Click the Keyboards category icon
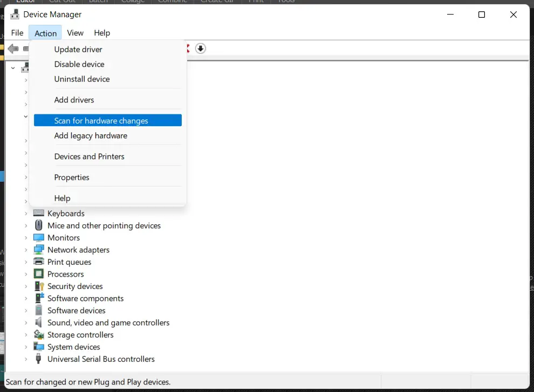This screenshot has height=392, width=534. click(38, 213)
